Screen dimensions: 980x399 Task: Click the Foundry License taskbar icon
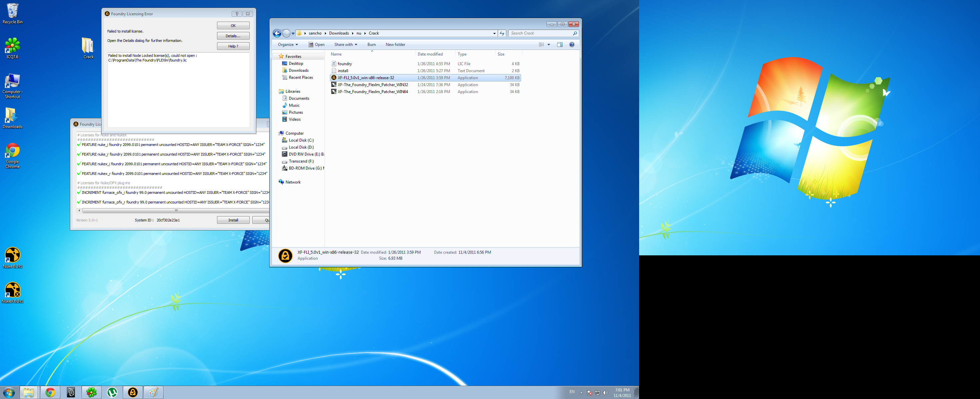coord(133,392)
